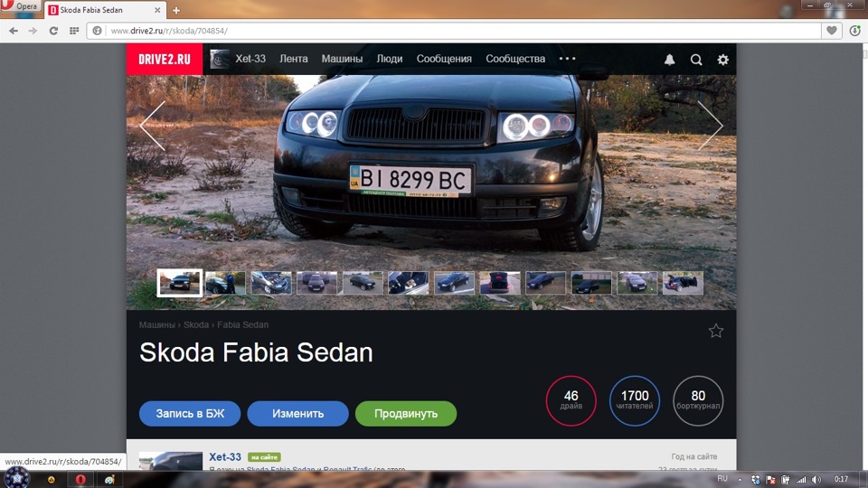Open the Xet-33 menu item in the header

coord(250,59)
